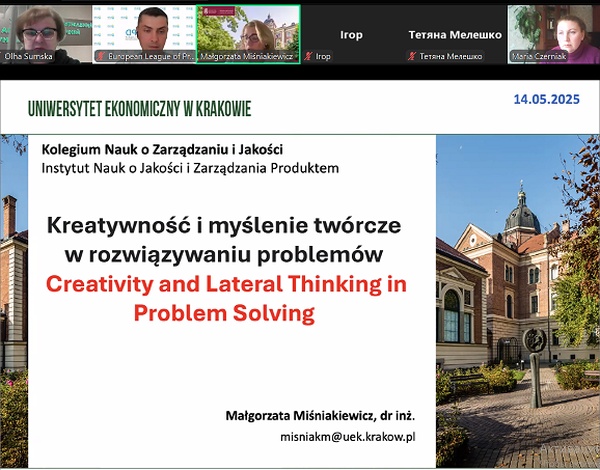This screenshot has height=470, width=600.
Task: Click the Olha Sumska name label
Action: click(x=28, y=57)
